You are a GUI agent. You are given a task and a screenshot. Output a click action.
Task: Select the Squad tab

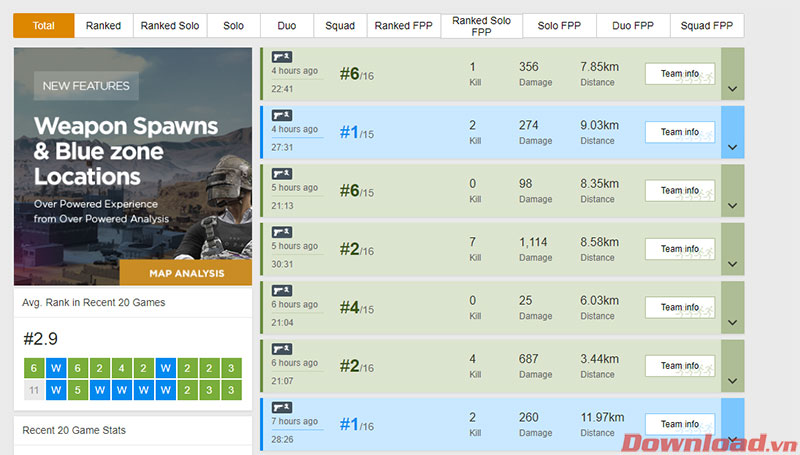pos(340,26)
